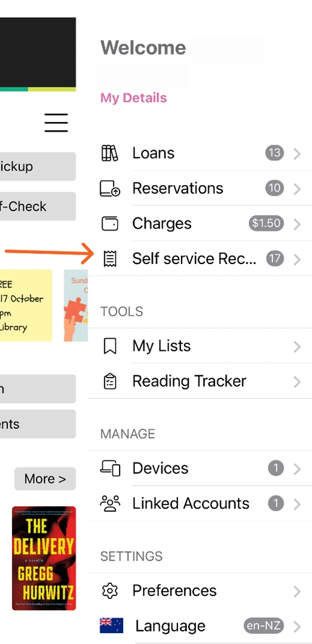Viewport: 312px width, 644px height.
Task: Open the Loans menu item
Action: pyautogui.click(x=200, y=153)
